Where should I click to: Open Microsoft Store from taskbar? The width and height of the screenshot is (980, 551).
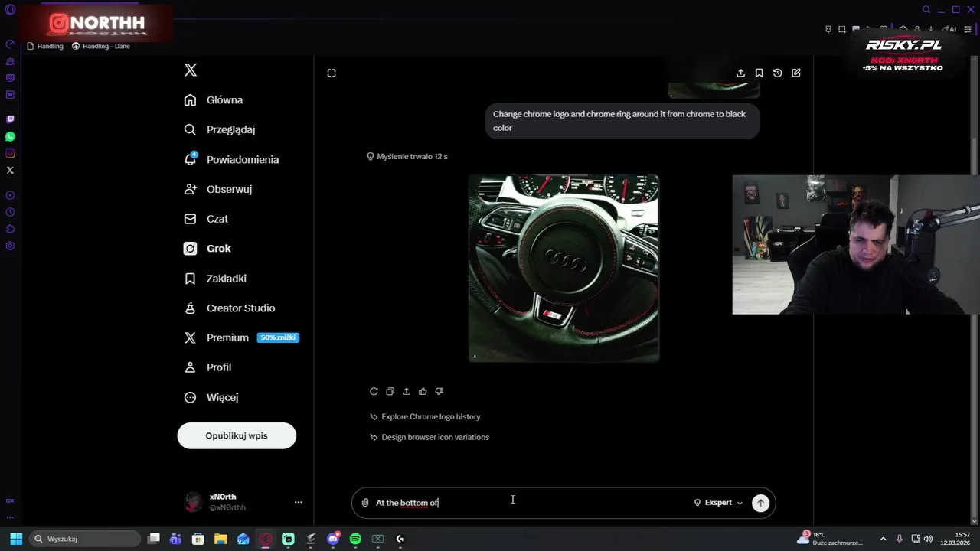click(x=198, y=539)
